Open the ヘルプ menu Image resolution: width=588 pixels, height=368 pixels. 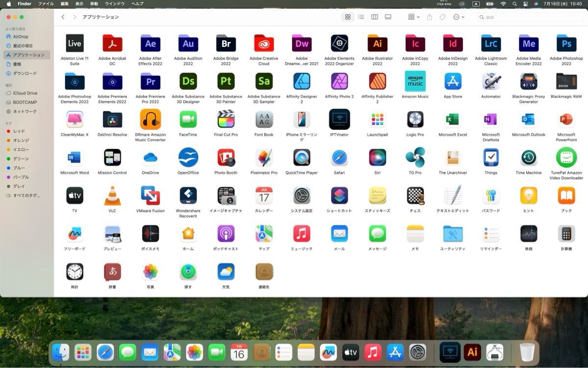point(137,3)
